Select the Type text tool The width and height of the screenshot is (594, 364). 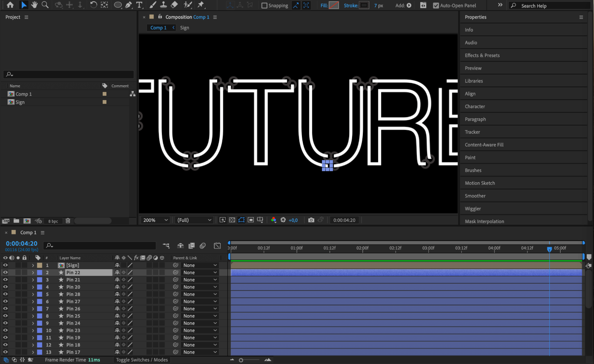(139, 5)
